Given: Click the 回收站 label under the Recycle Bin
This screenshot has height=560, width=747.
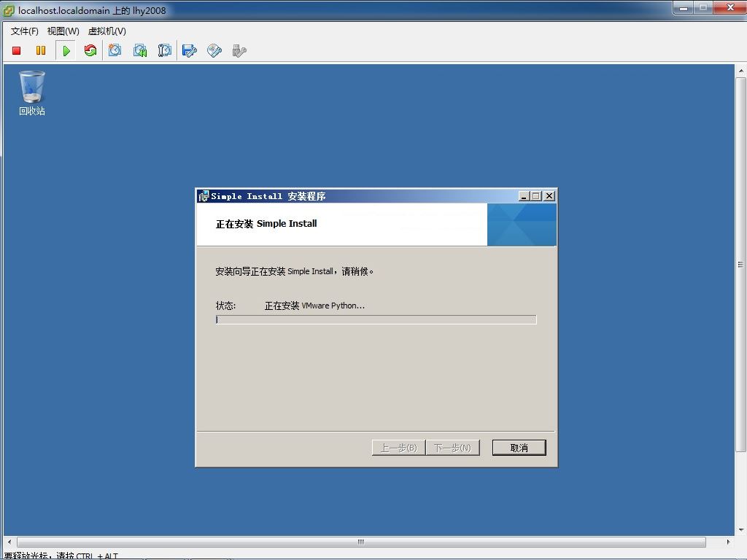Looking at the screenshot, I should [32, 111].
